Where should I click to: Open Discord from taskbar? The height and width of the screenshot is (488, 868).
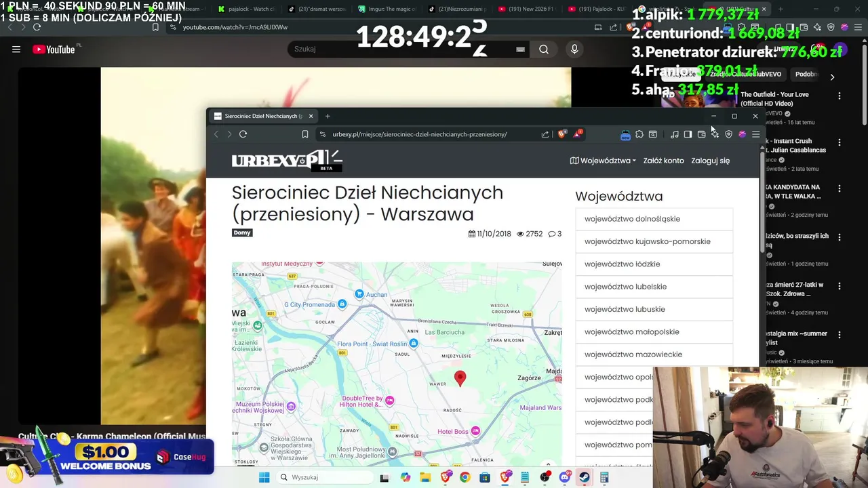[564, 477]
